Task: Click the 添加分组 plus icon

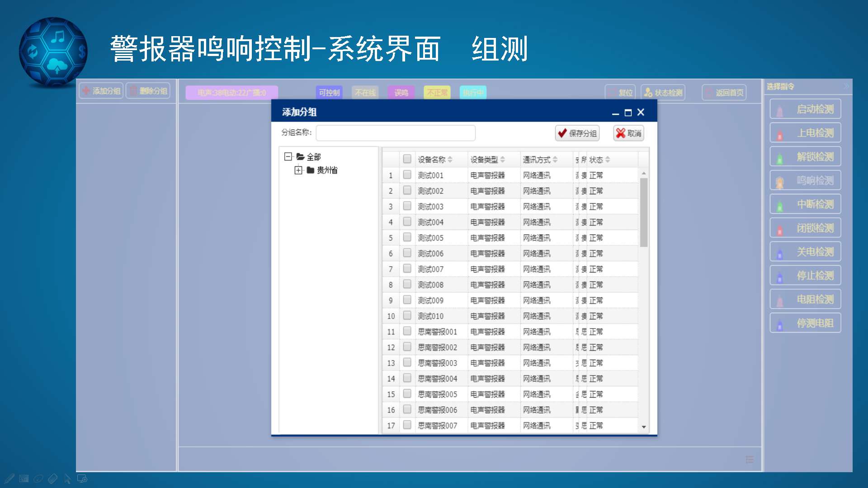Action: point(86,91)
